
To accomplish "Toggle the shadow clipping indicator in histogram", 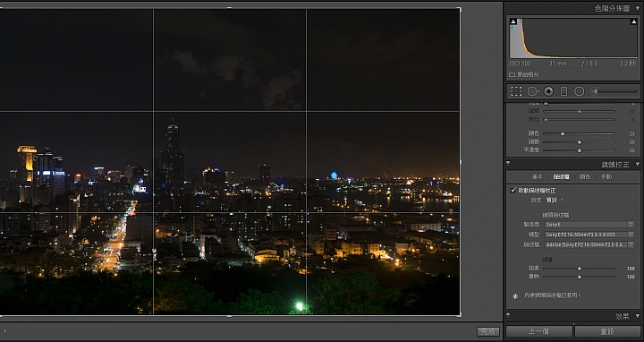I will [x=513, y=21].
